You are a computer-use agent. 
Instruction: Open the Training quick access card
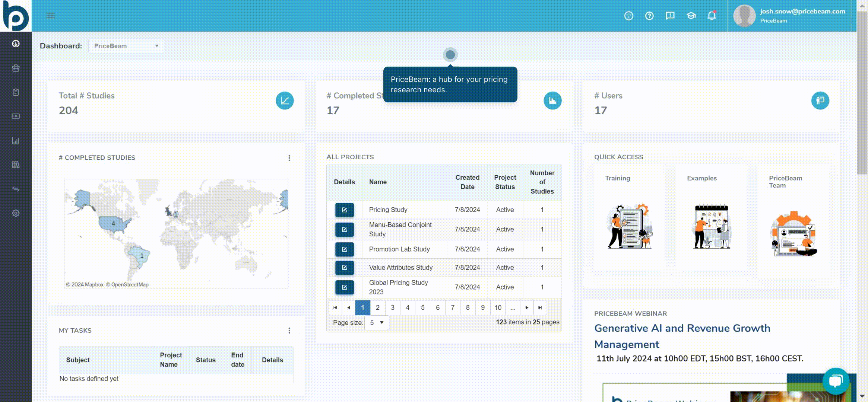[x=630, y=217]
